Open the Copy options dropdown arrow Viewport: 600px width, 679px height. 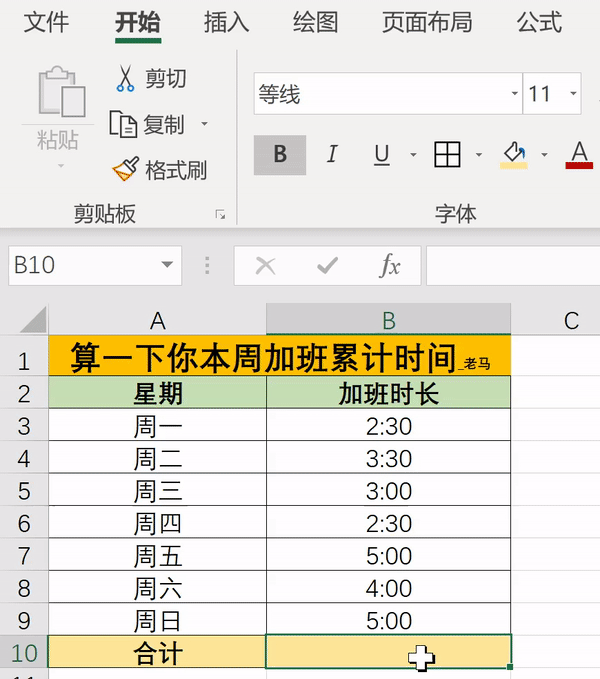coord(204,124)
